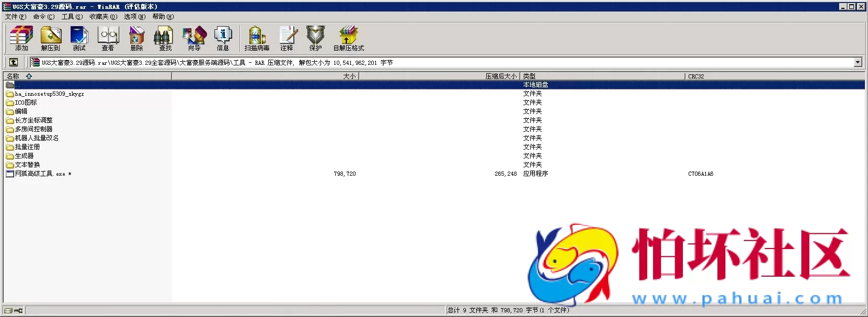Viewport: 868px width, 317px height.
Task: Select the parent folder '..' row
Action: click(434, 85)
